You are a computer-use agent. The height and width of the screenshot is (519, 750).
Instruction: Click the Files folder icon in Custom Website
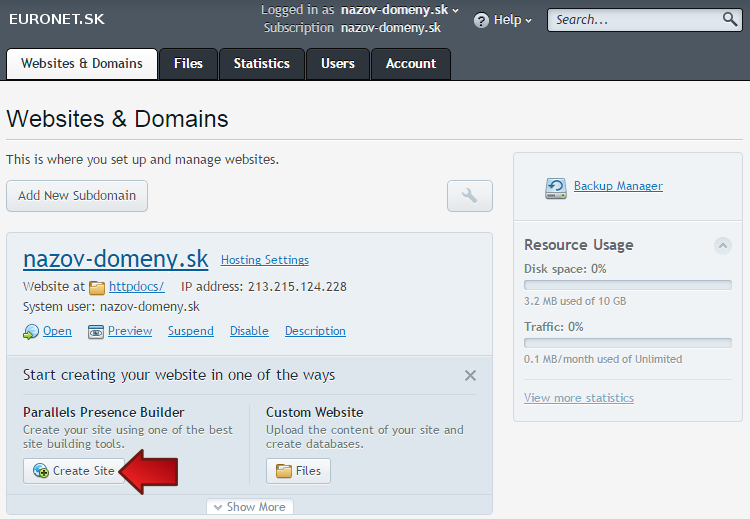[x=284, y=471]
